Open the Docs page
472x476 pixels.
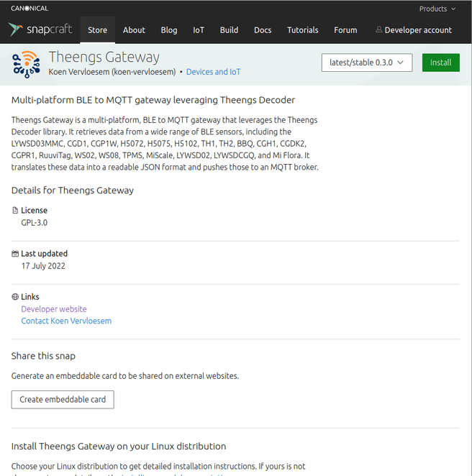pos(263,30)
